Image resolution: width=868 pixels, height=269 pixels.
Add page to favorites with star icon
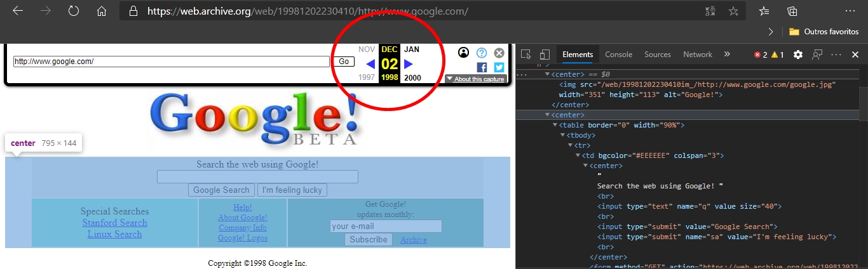pos(733,11)
